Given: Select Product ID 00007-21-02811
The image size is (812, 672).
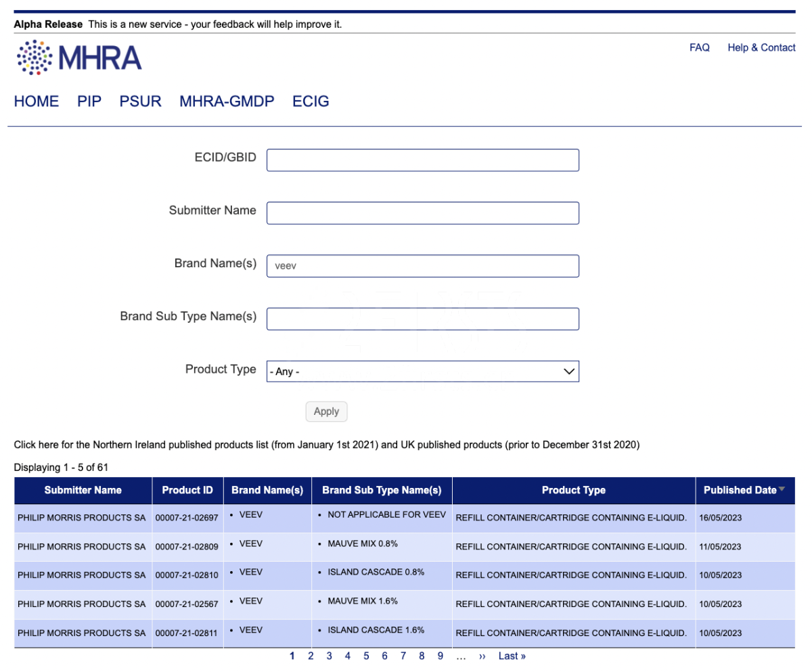Looking at the screenshot, I should (x=187, y=633).
